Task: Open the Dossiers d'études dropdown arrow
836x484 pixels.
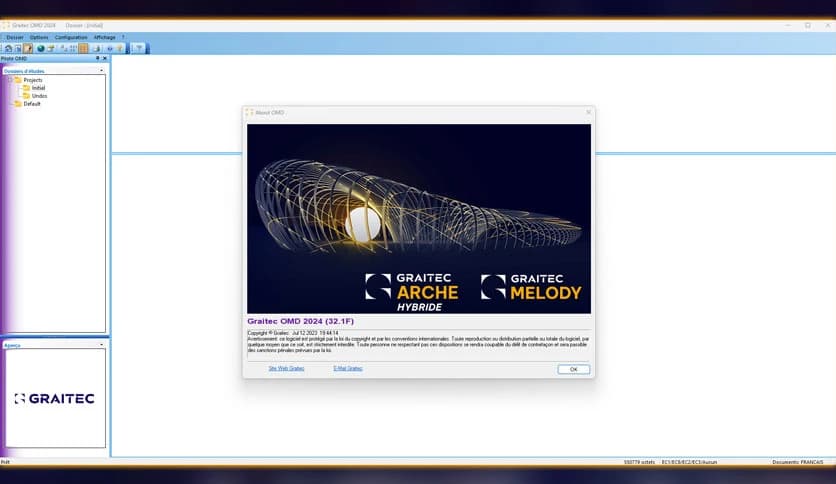Action: [x=101, y=70]
